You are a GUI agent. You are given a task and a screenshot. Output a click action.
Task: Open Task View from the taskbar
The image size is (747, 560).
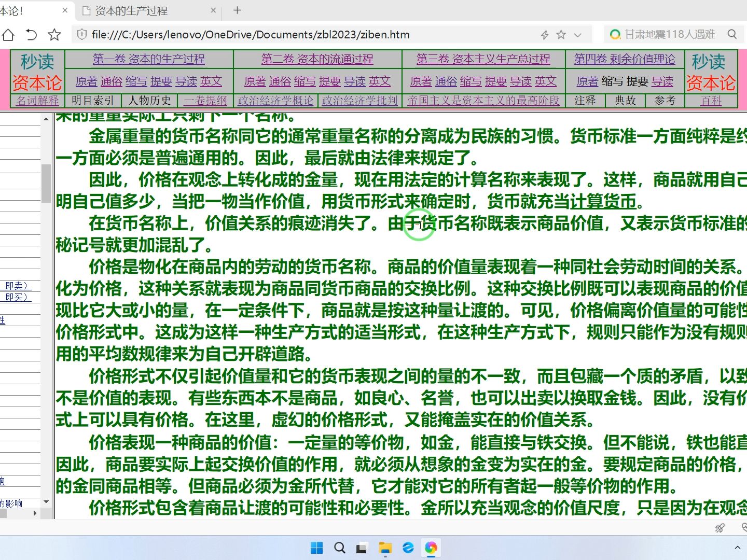[362, 548]
